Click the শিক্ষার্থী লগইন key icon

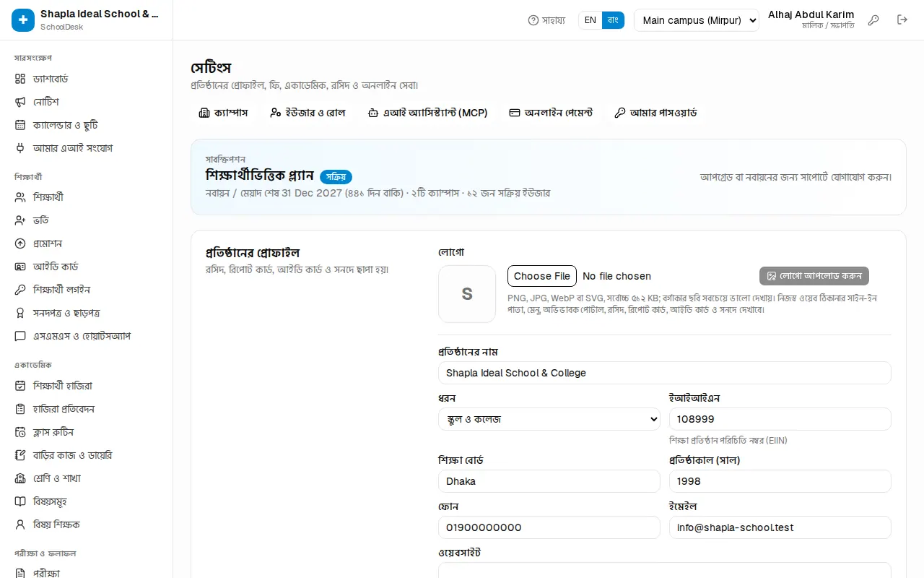tap(20, 290)
